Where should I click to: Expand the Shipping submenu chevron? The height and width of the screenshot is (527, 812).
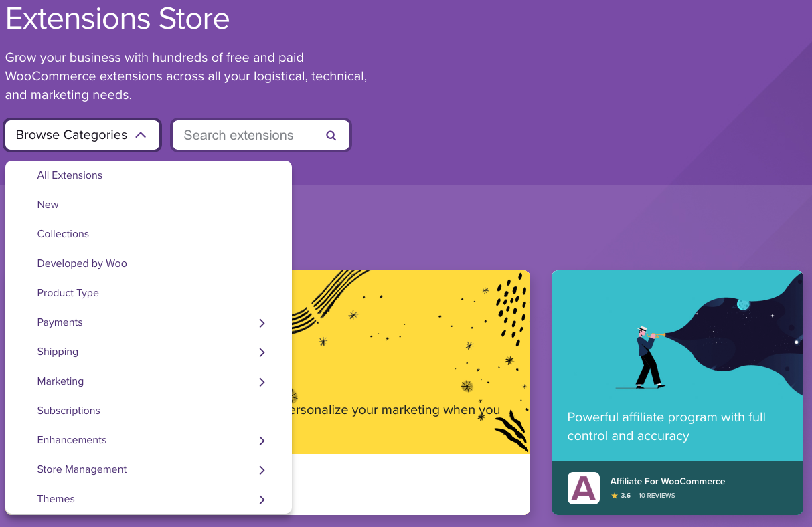[x=262, y=352]
